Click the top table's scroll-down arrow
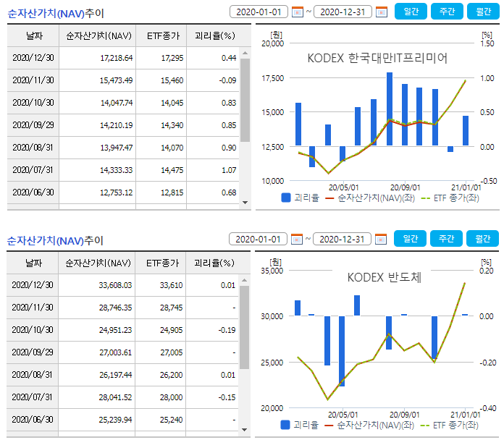504x440 pixels. [x=245, y=203]
